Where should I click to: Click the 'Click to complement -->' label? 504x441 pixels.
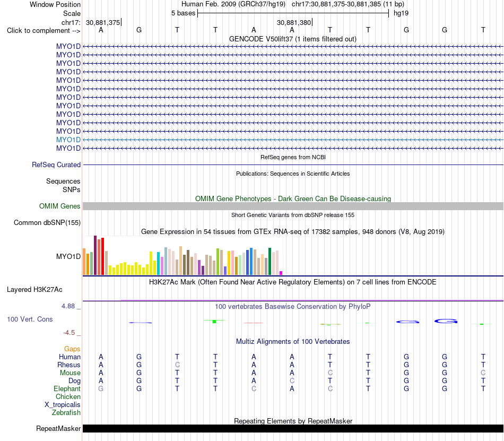(x=44, y=31)
